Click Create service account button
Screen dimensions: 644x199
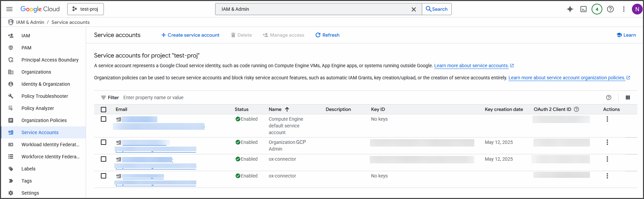click(x=190, y=35)
